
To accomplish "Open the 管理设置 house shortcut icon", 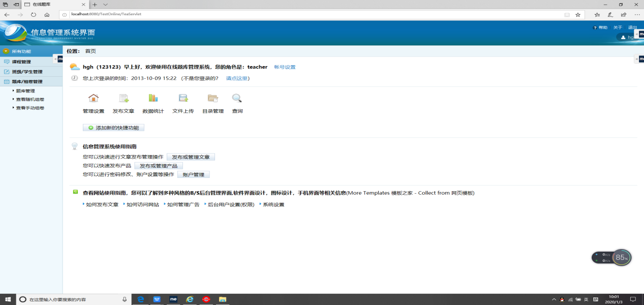I will point(94,98).
